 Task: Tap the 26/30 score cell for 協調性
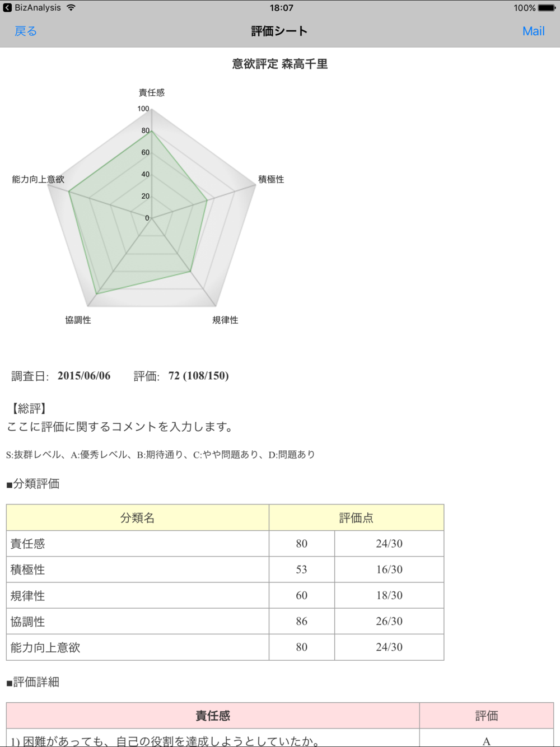pos(389,621)
